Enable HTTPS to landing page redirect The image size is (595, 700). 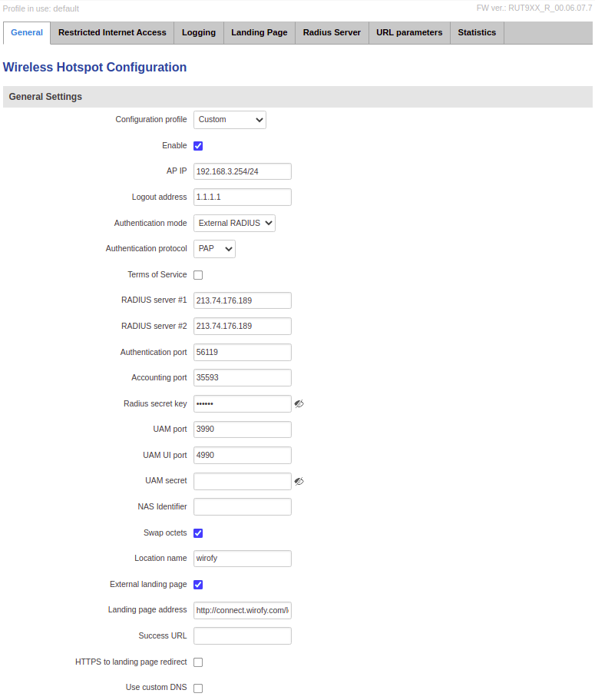coord(198,662)
